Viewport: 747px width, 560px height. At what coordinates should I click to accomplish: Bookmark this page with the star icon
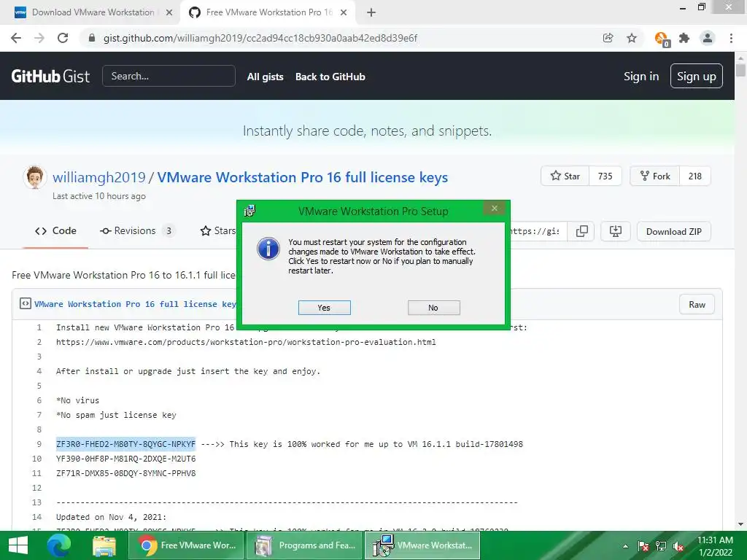(632, 38)
